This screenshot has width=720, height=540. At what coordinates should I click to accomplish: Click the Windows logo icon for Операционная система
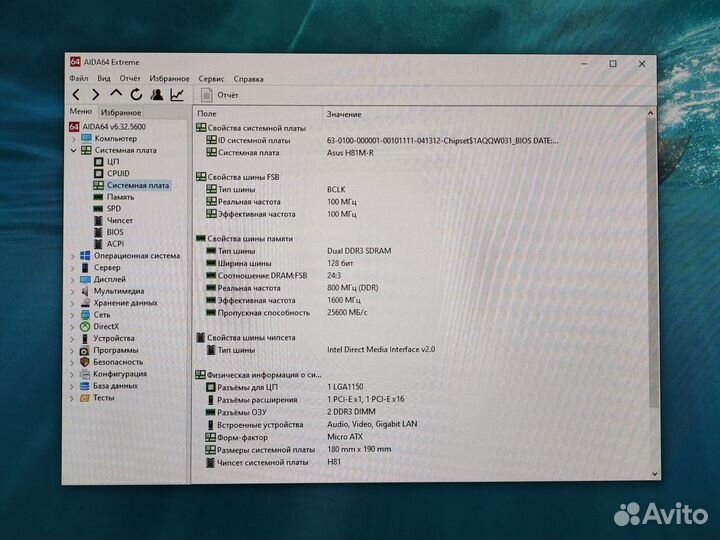(85, 256)
